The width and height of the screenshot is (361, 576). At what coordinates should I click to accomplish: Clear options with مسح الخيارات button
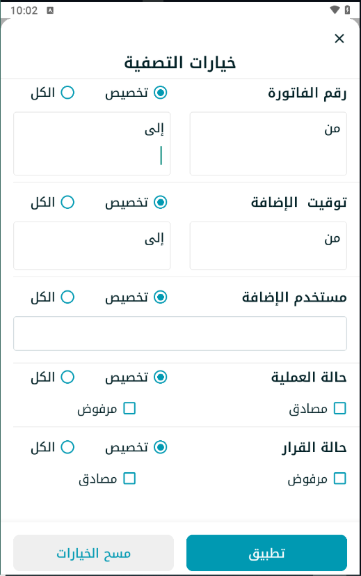93,553
